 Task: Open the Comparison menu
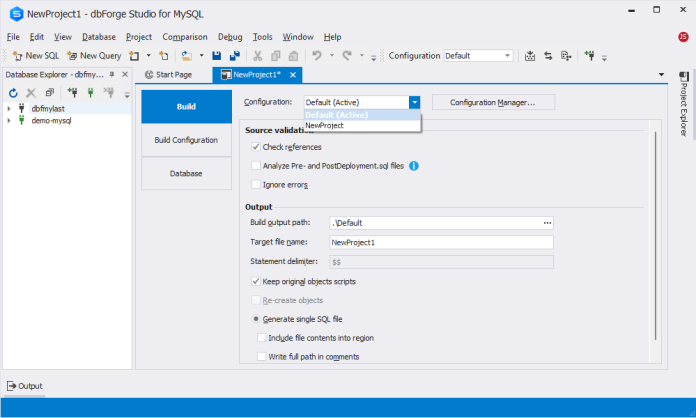184,36
